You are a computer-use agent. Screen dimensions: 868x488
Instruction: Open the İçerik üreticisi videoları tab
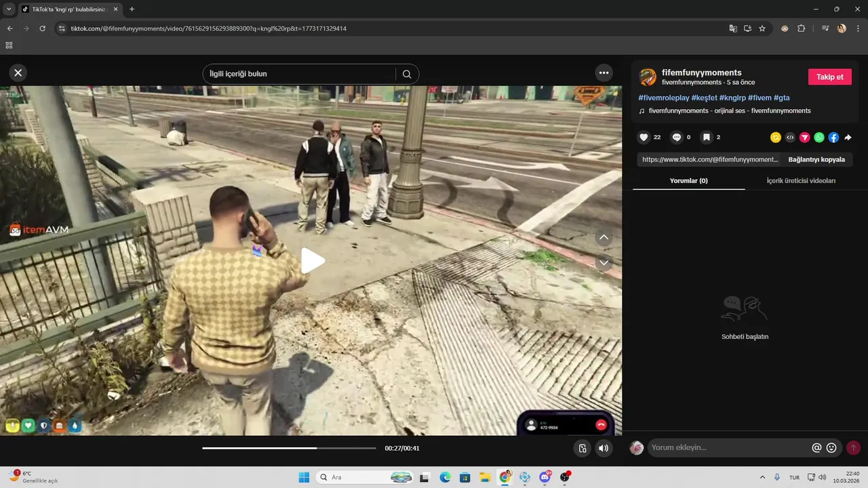(x=801, y=180)
